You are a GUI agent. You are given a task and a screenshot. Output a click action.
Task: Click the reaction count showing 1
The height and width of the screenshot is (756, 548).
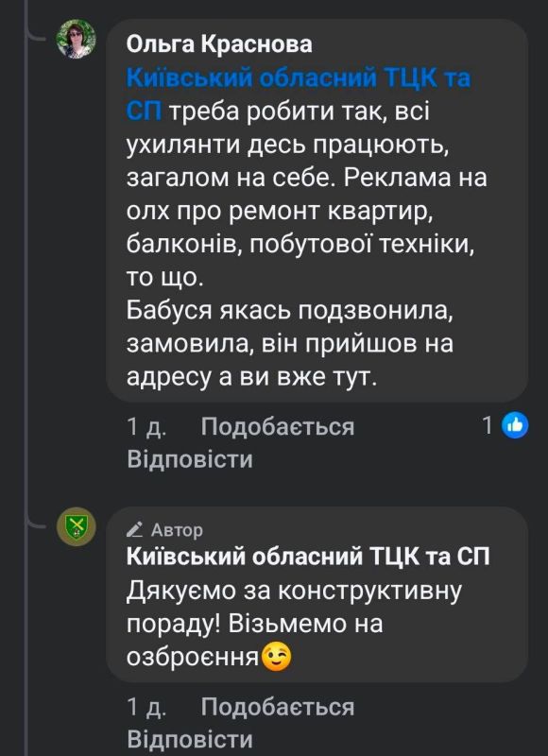point(487,425)
